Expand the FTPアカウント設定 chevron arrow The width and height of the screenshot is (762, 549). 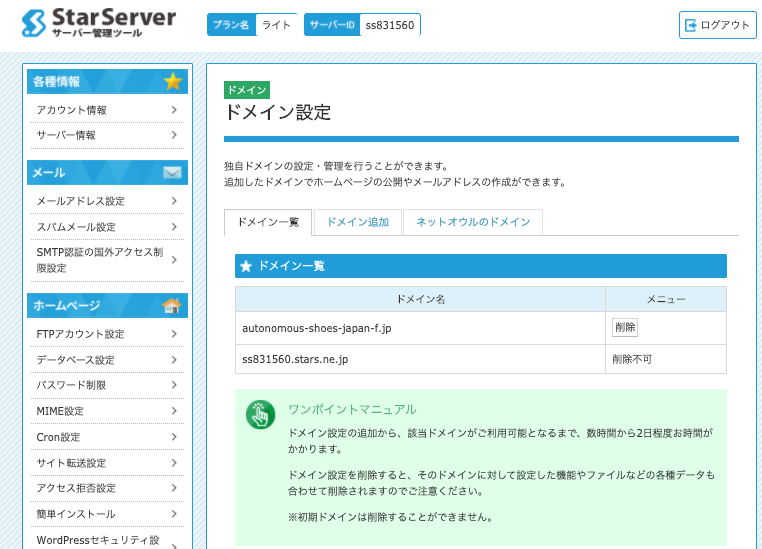(x=174, y=334)
